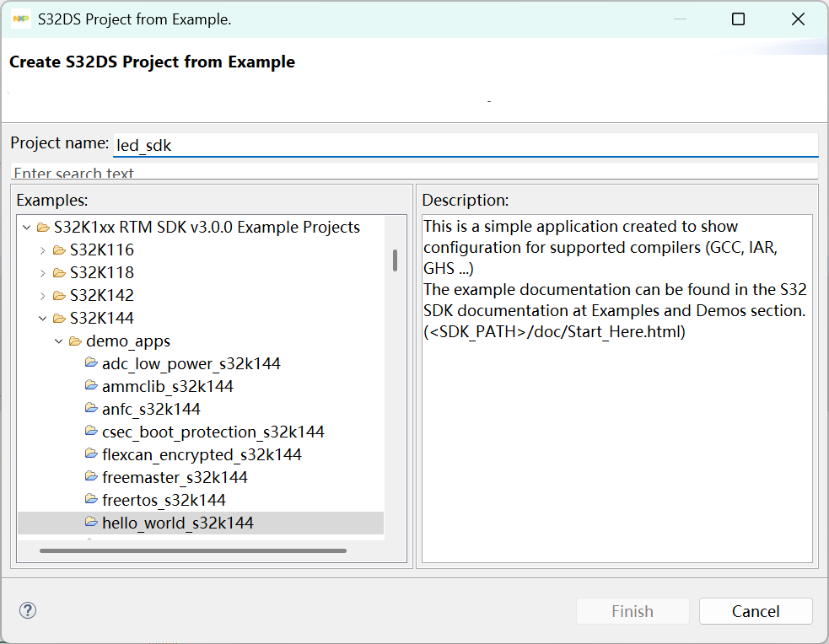
Task: Click the Description: label
Action: point(466,201)
